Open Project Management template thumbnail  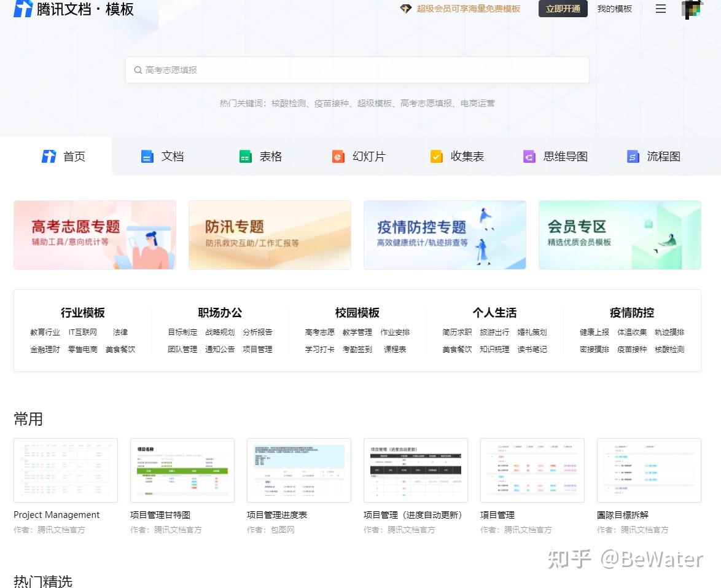click(66, 470)
